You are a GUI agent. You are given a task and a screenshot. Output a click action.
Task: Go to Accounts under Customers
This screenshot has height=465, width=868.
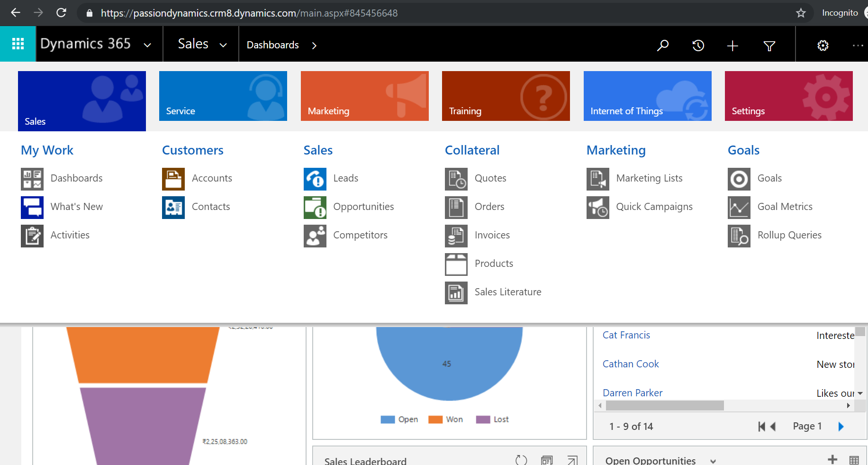coord(212,178)
